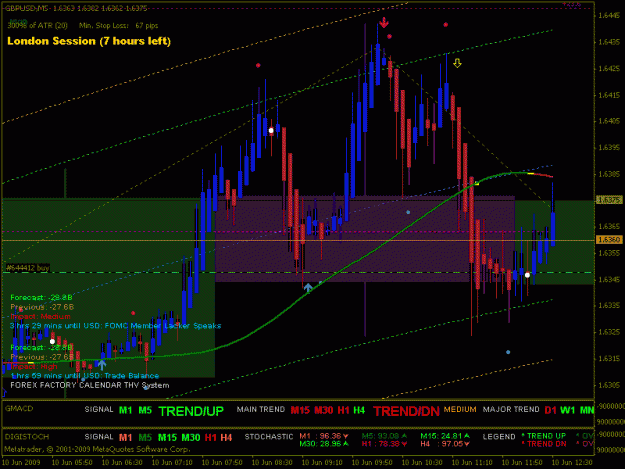Click the 'H4 : 97.05' stochastic value

tap(445, 443)
